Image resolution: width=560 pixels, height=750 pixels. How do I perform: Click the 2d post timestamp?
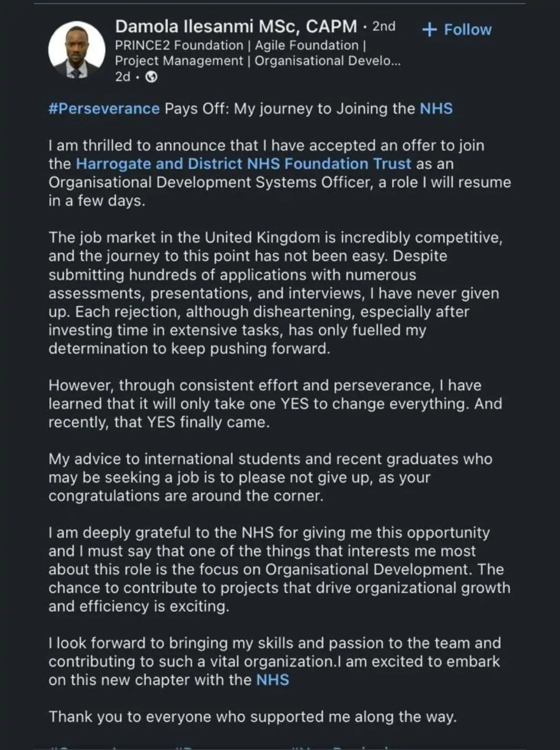[122, 77]
